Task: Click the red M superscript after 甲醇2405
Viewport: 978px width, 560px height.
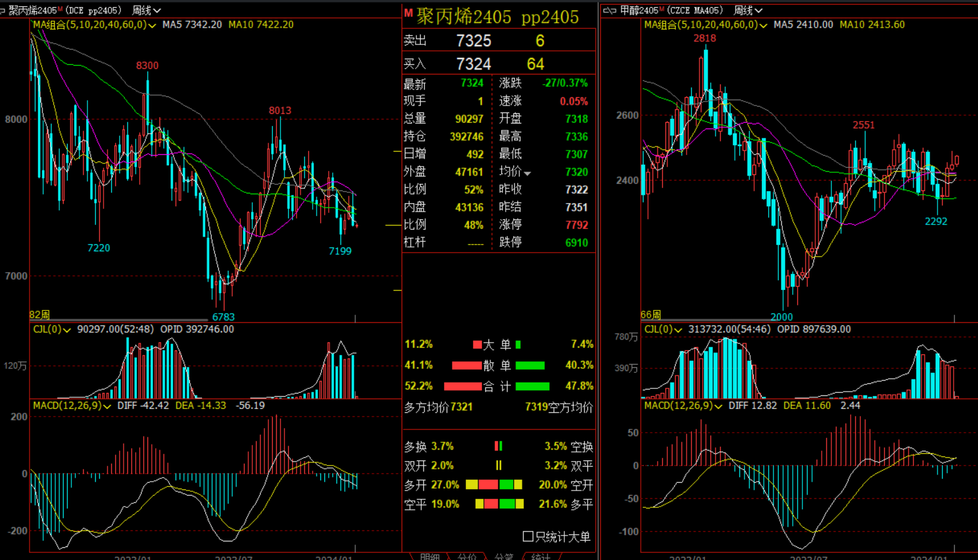Action: (x=661, y=8)
